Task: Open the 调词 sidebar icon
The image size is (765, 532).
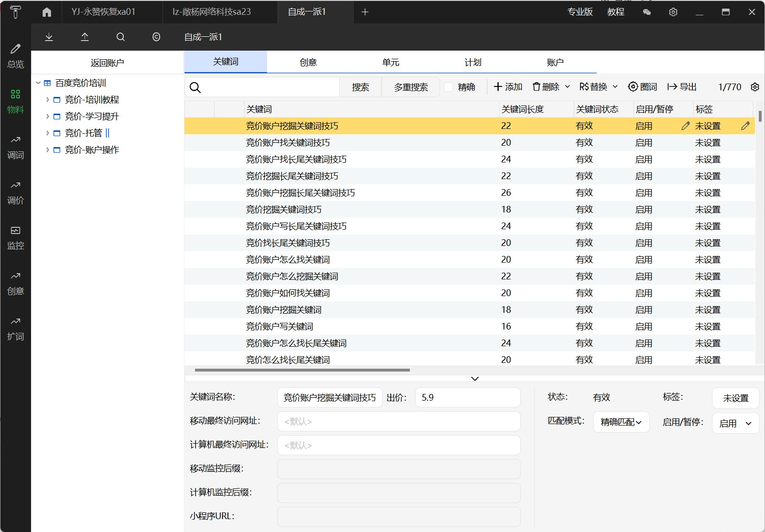Action: 15,147
